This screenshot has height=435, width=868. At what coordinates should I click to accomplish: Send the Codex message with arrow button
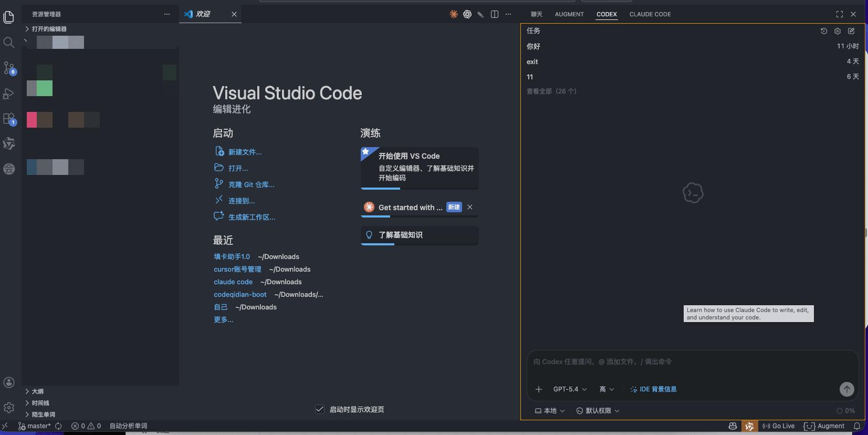[847, 389]
